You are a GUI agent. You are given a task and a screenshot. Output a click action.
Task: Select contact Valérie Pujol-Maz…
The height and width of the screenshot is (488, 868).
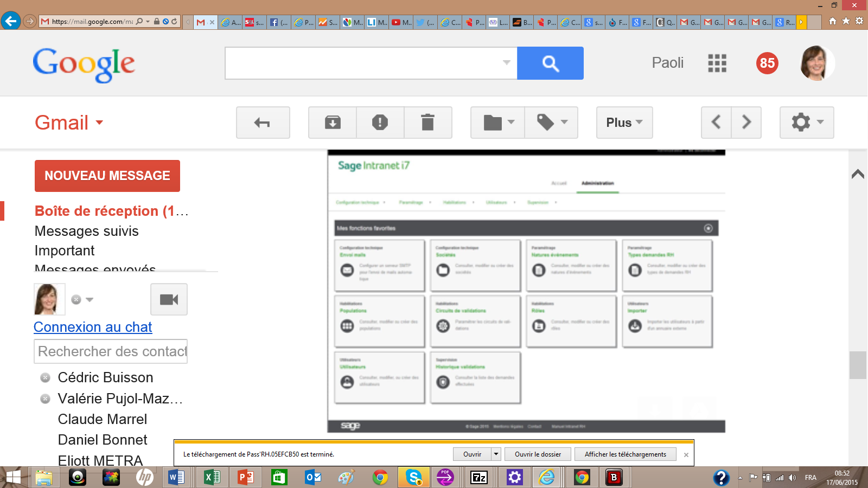click(x=120, y=399)
